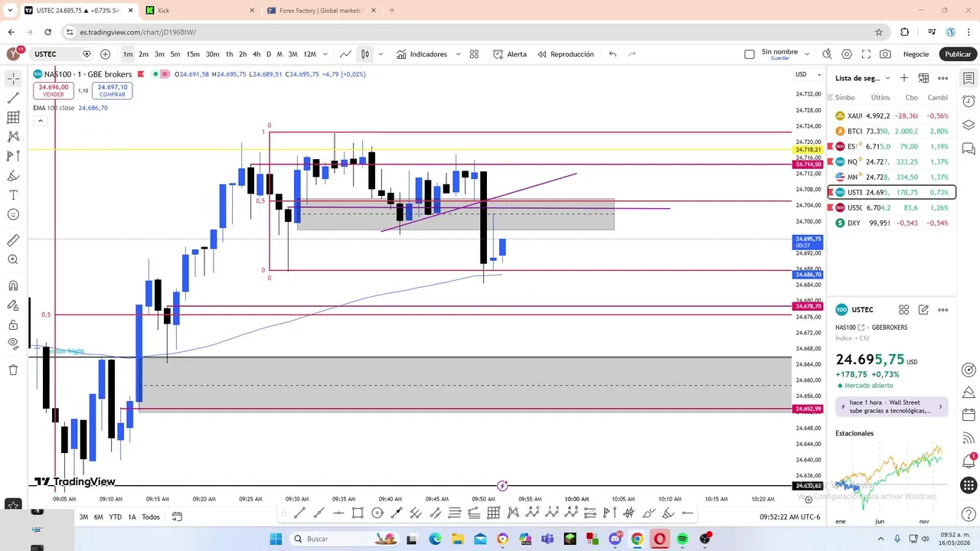Expand Indicadores favorites dropdown arrow
980x551 pixels.
pos(459,54)
